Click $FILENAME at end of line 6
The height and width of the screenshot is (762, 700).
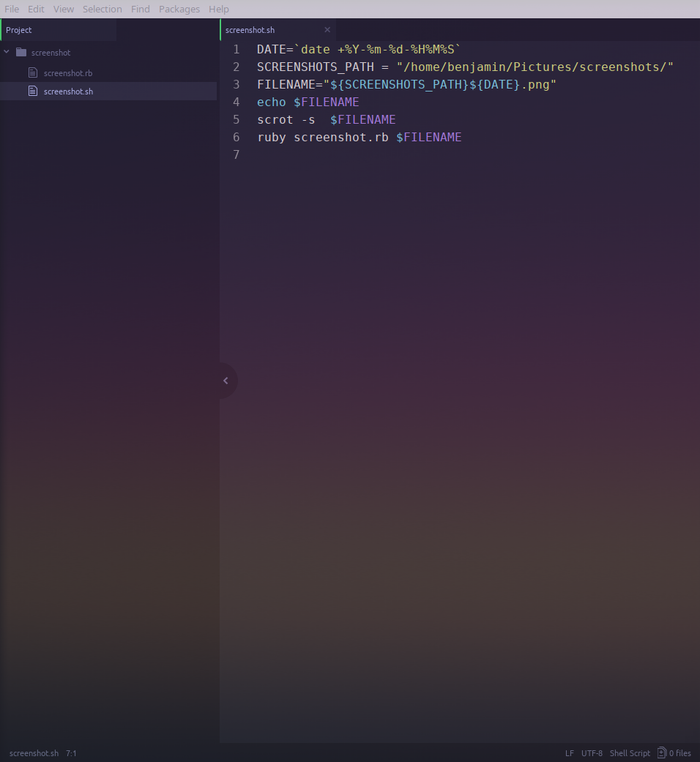pos(429,137)
